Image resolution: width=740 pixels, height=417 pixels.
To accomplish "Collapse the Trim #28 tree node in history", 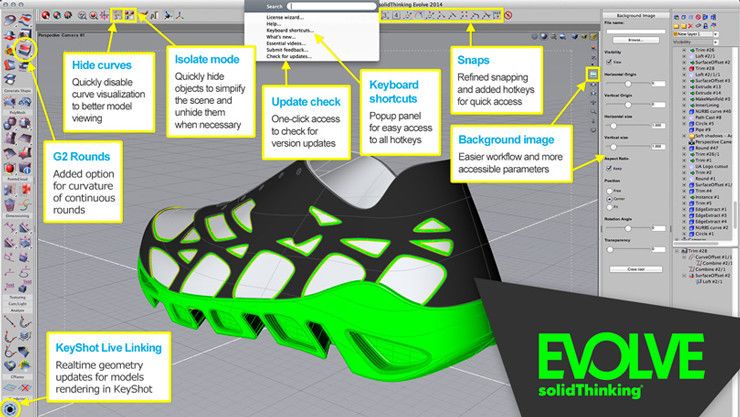I will pyautogui.click(x=678, y=251).
